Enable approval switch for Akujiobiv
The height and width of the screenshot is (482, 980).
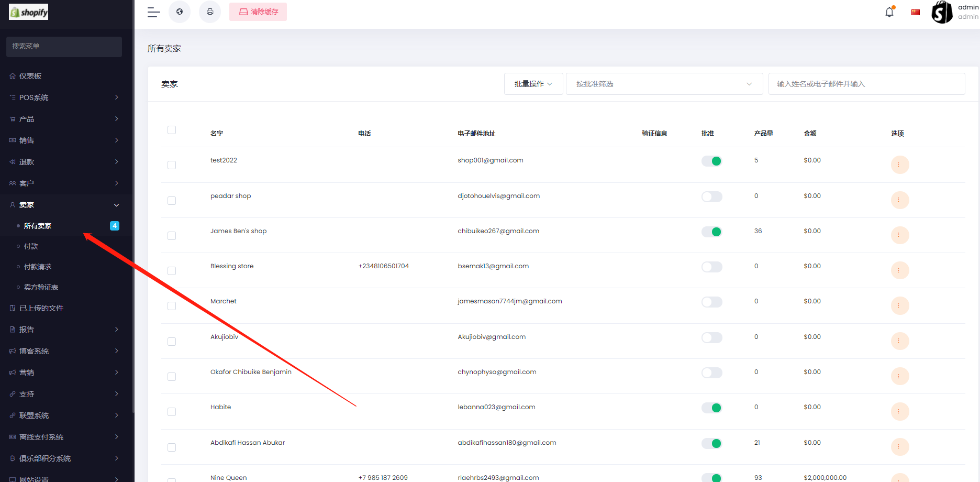click(712, 337)
